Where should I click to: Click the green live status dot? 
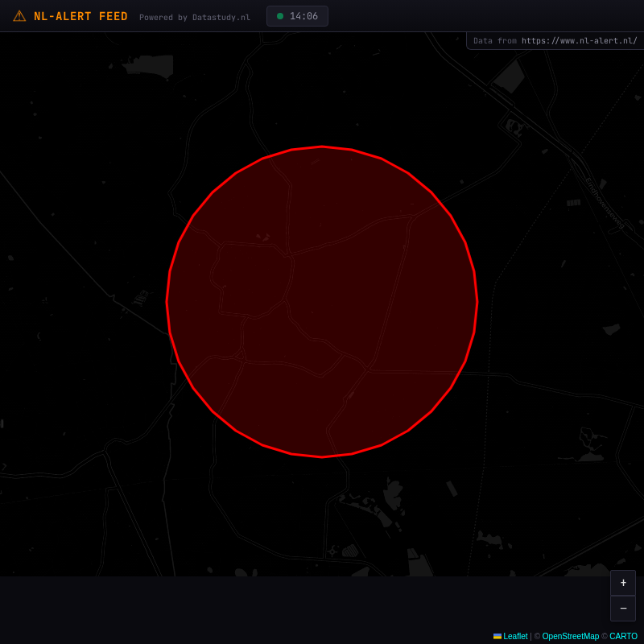click(280, 16)
